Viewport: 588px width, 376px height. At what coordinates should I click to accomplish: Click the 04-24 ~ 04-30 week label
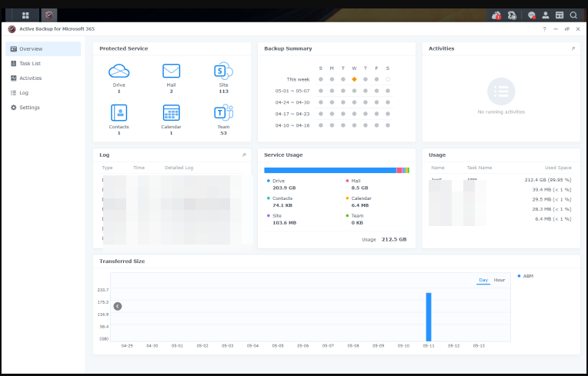(x=292, y=102)
